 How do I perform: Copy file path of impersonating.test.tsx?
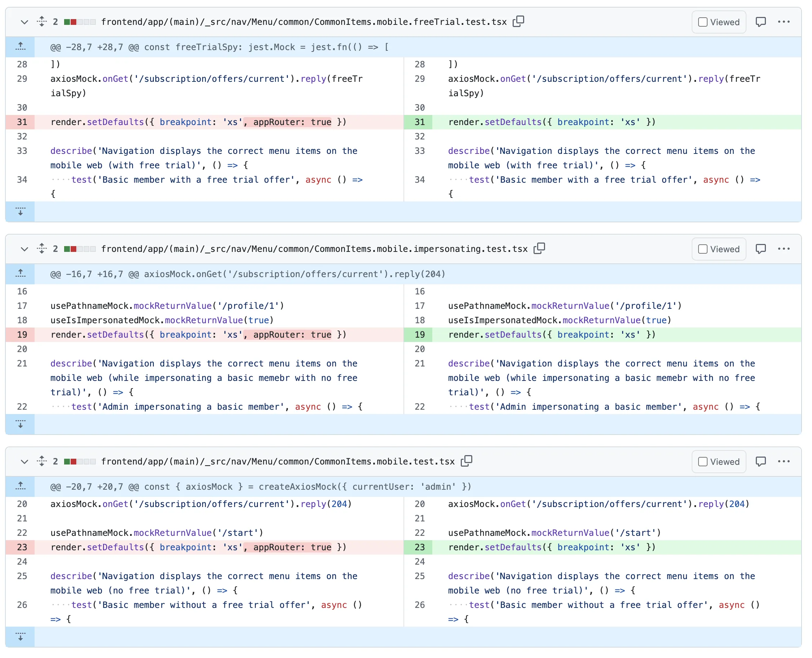[x=540, y=249]
